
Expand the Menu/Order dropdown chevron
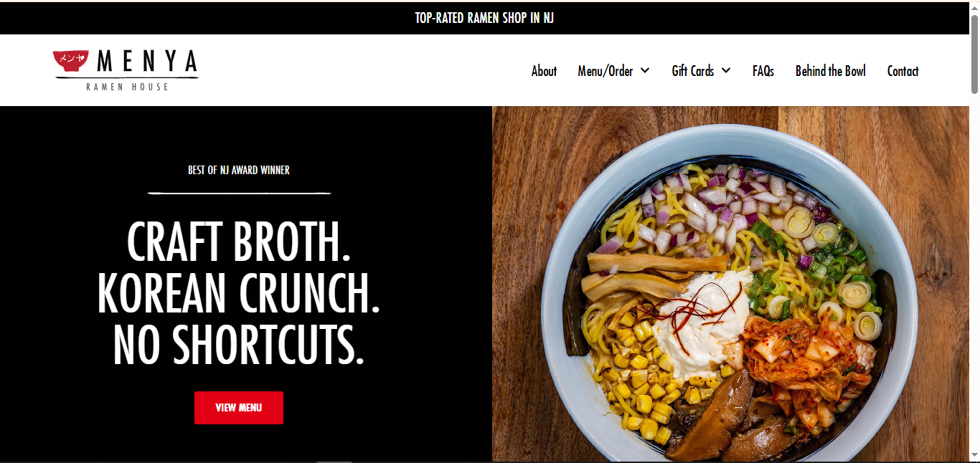pyautogui.click(x=645, y=70)
